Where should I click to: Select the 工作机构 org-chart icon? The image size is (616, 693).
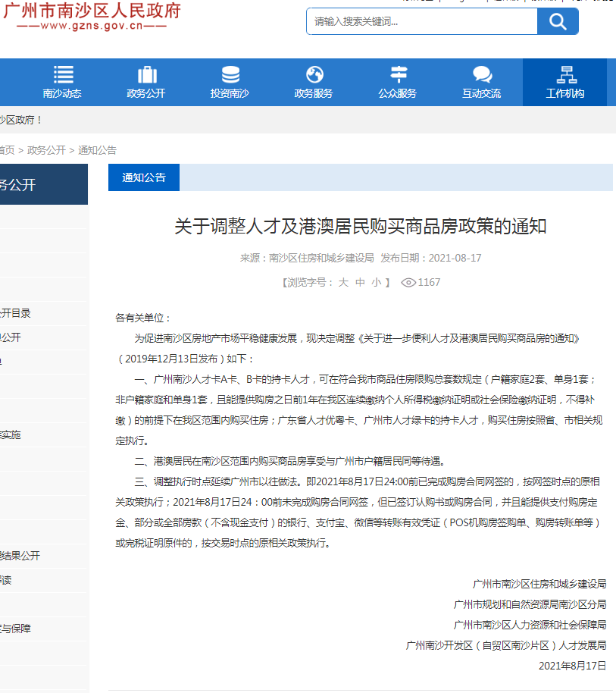coord(565,74)
